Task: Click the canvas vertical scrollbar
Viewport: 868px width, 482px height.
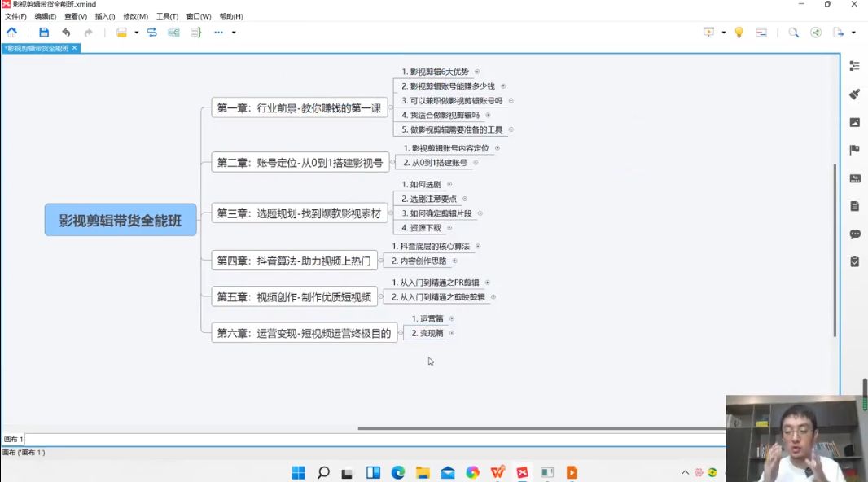Action: click(x=835, y=250)
